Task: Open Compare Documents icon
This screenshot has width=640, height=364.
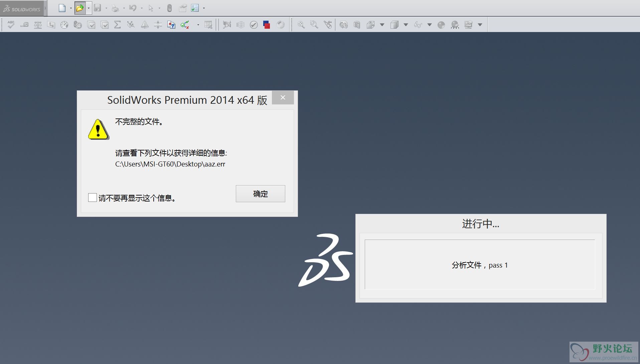Action: 171,25
